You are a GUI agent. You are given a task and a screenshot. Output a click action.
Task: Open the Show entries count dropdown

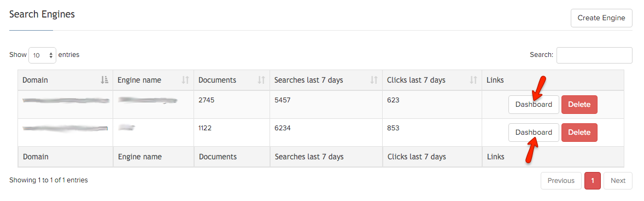pos(42,55)
